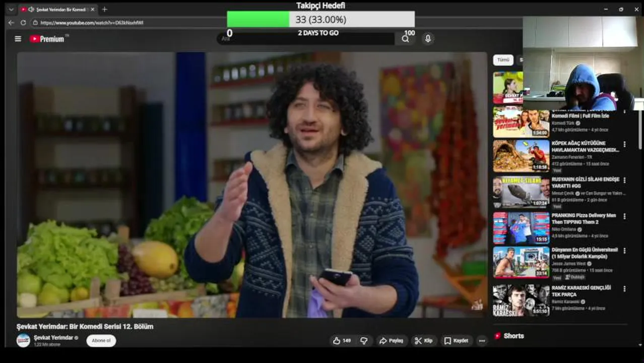
Task: Click the video title Şevkat Yerimdar 12. Bölüm
Action: click(x=85, y=326)
